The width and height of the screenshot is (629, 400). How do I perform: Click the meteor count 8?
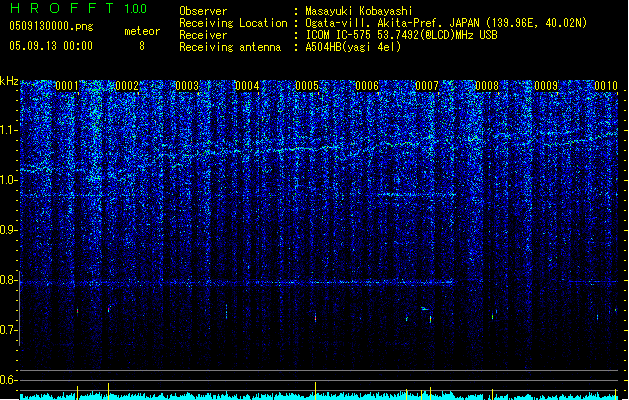pos(142,46)
